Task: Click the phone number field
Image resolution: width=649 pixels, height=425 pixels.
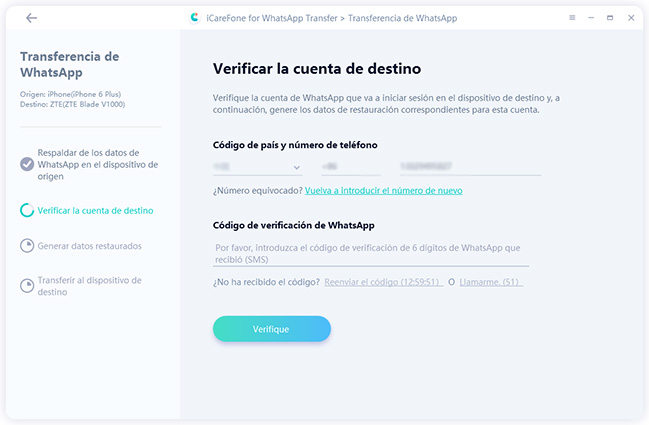Action: tap(470, 167)
